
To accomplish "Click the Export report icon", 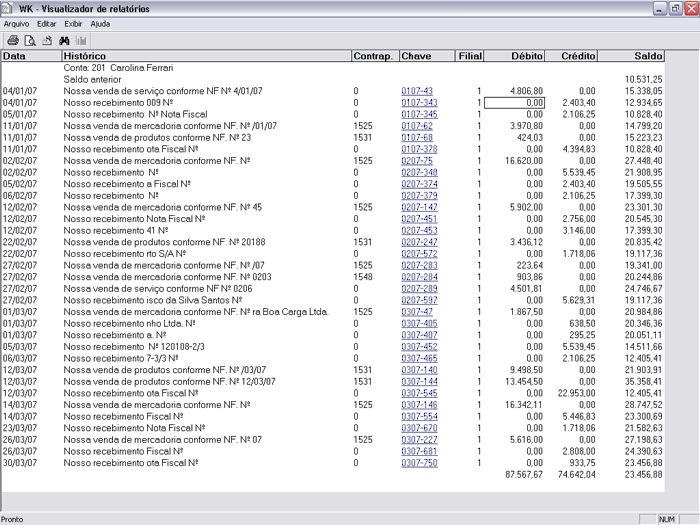I will pos(46,40).
